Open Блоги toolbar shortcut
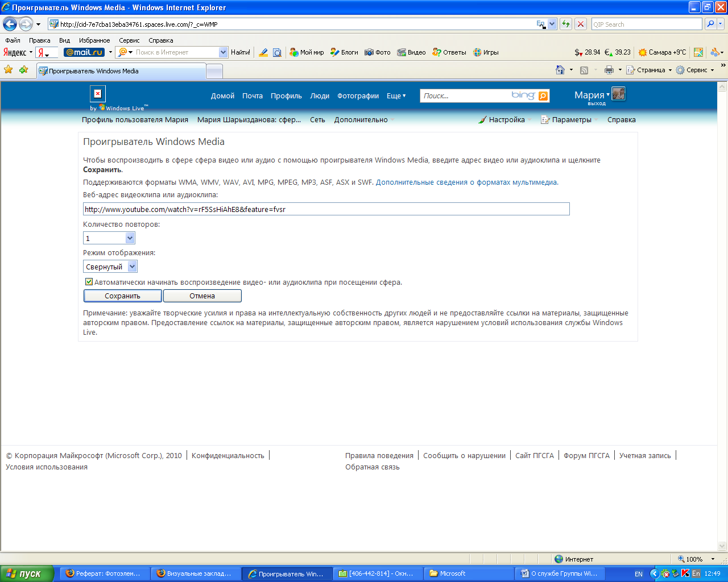The height and width of the screenshot is (582, 728). (x=344, y=52)
